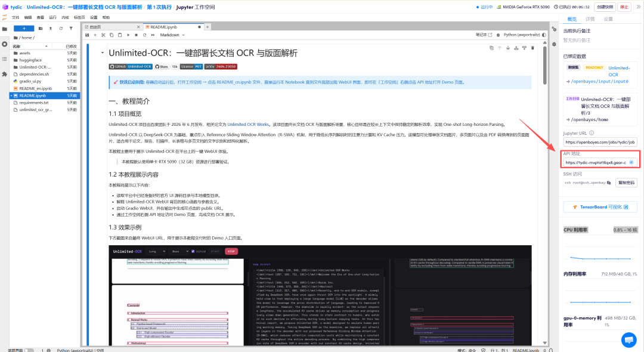Viewport: 644px width, 352px height.
Task: Open the Unlimited OCR Works link
Action: point(248,125)
